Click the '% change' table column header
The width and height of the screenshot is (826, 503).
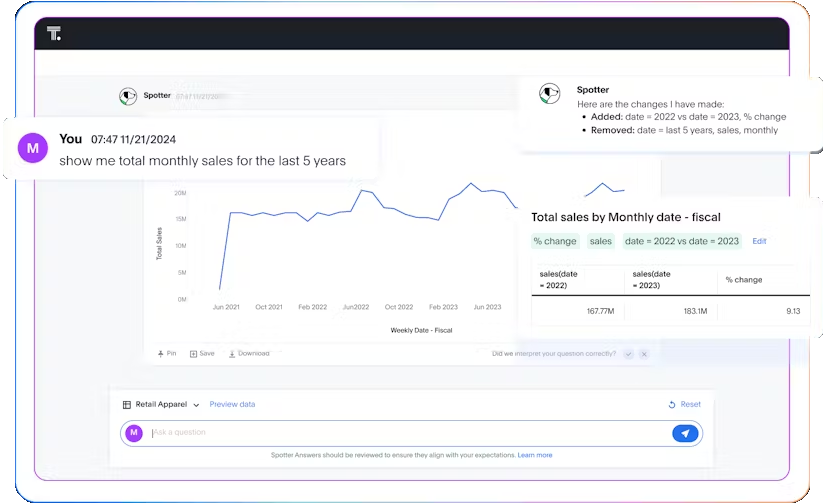(x=744, y=280)
